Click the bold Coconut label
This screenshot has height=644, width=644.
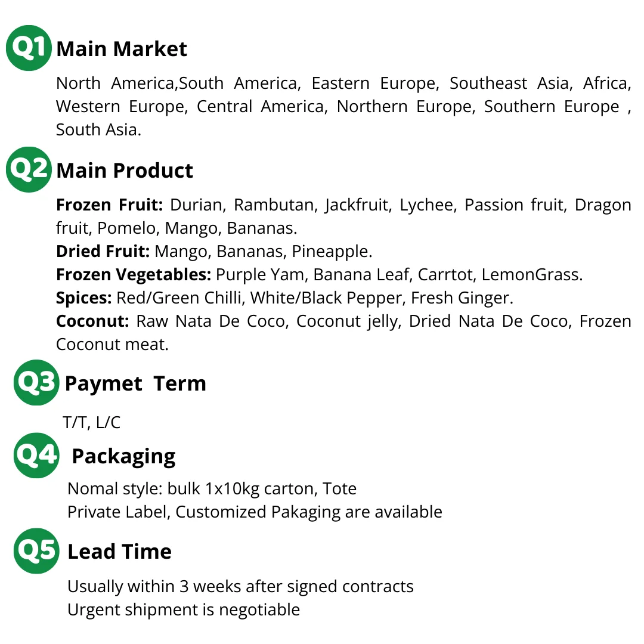point(92,321)
